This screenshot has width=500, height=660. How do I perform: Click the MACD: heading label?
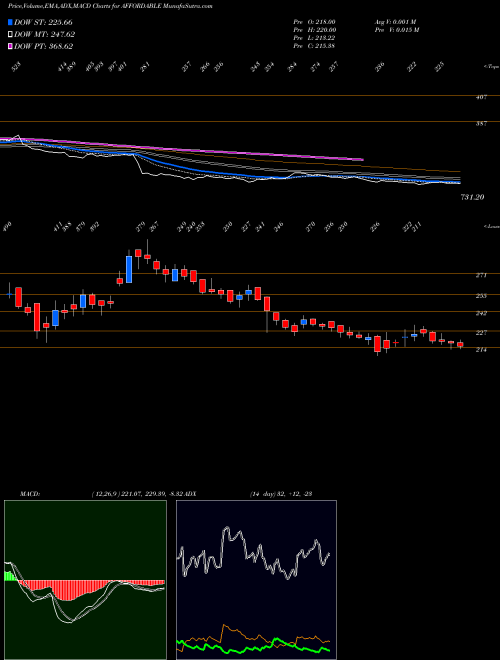pos(29,494)
